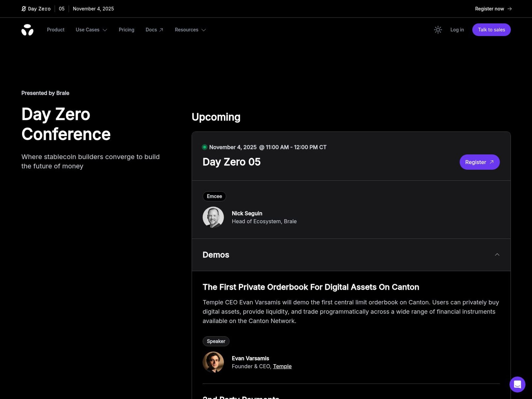This screenshot has width=532, height=399.
Task: Click Evan Varsamis's profile photo
Action: [x=214, y=362]
